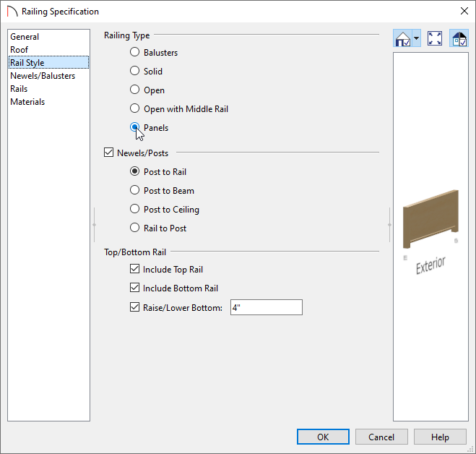
Task: Choose the Open railing type
Action: [x=135, y=90]
